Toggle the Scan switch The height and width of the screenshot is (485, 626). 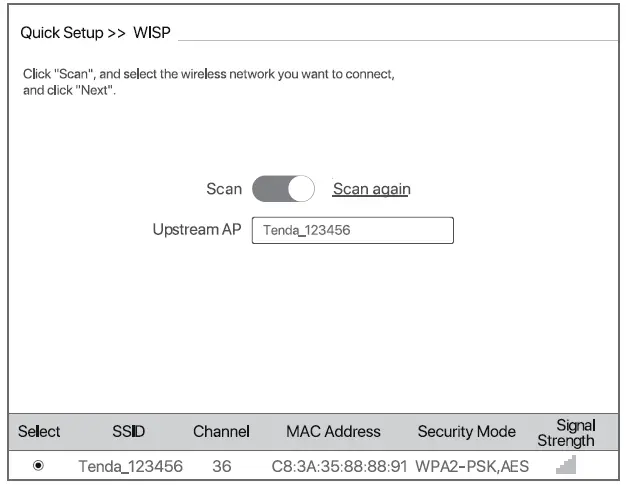(283, 189)
